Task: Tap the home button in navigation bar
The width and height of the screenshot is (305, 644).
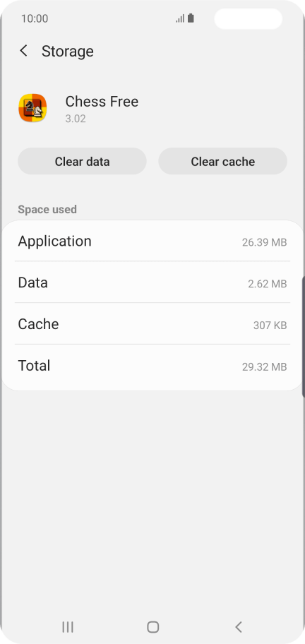Action: pyautogui.click(x=152, y=627)
